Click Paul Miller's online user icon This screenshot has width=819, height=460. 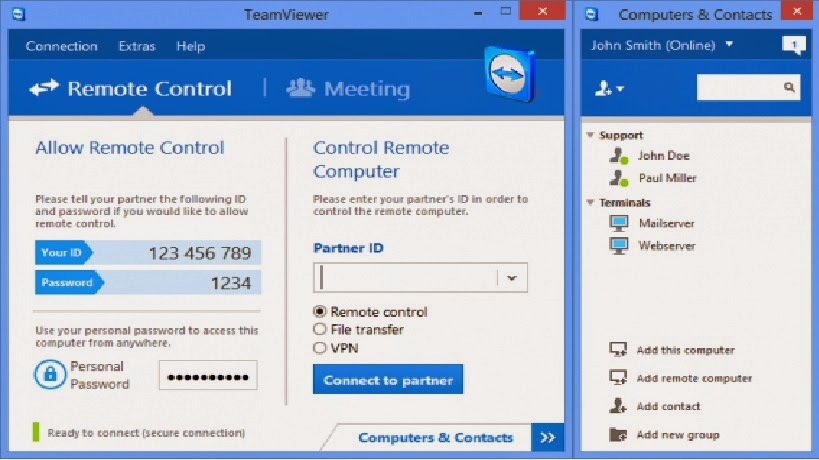coord(619,178)
